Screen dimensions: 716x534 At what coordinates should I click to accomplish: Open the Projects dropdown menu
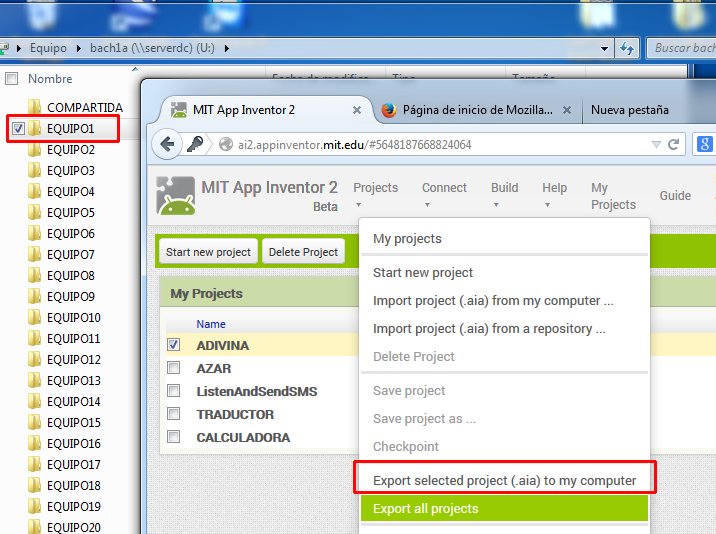375,194
